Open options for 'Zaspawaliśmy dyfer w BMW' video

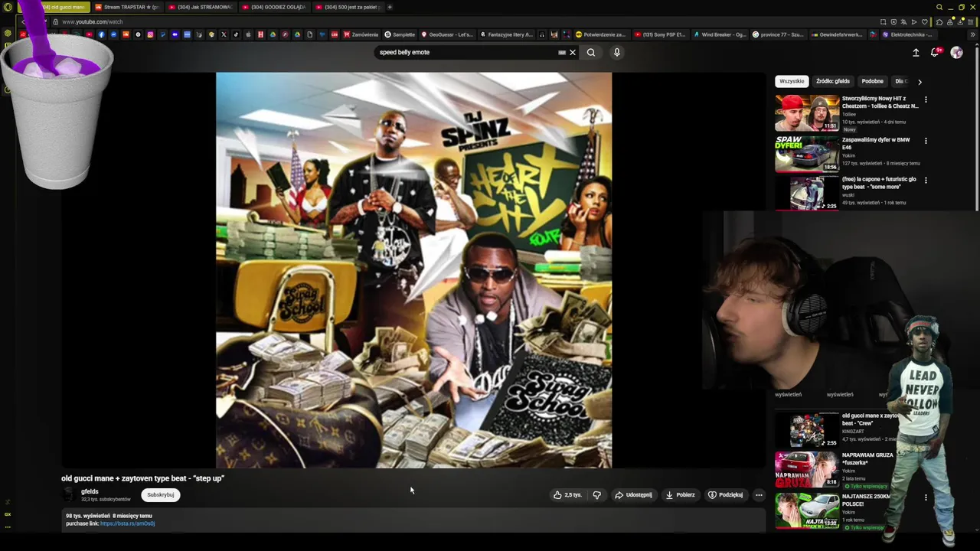coord(926,141)
